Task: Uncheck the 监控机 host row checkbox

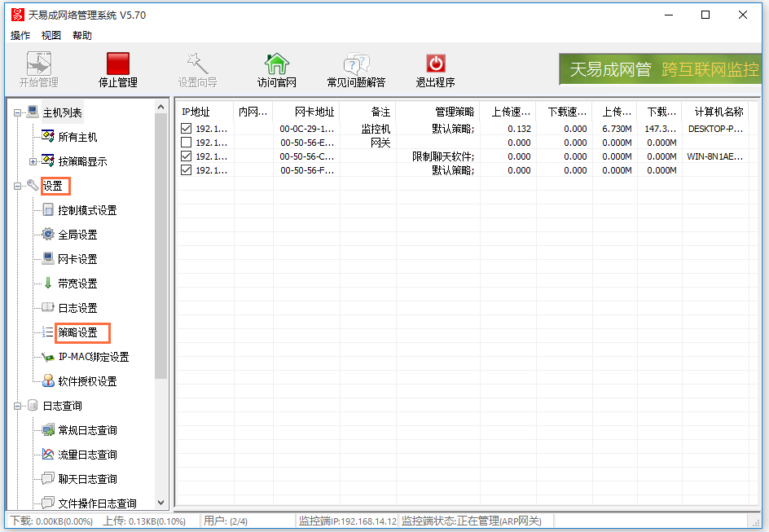Action: tap(186, 129)
